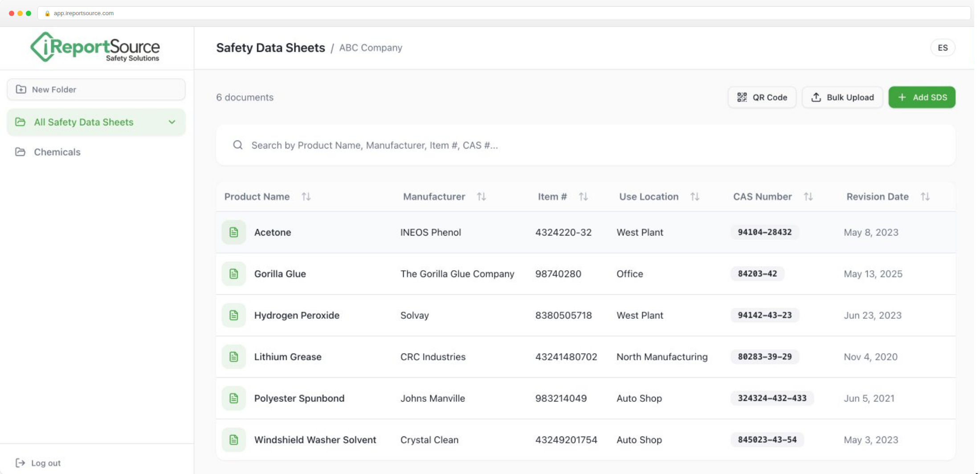Log out of the application
The height and width of the screenshot is (474, 980).
coord(38,463)
